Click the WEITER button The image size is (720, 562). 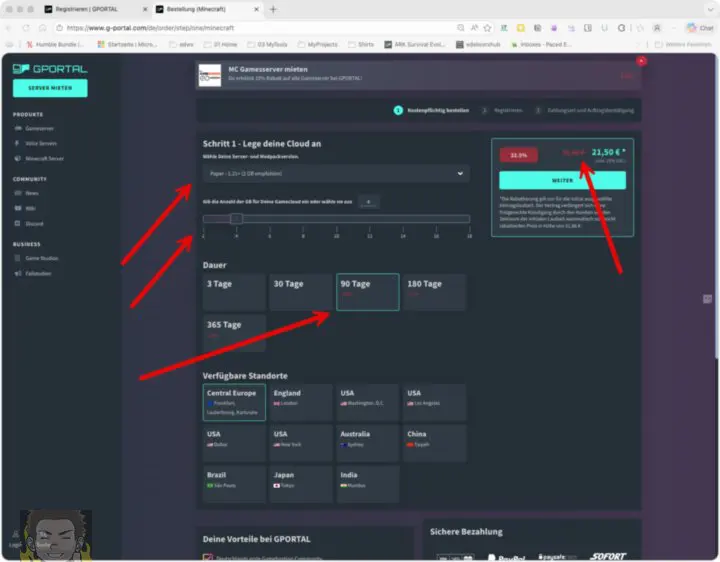561,181
